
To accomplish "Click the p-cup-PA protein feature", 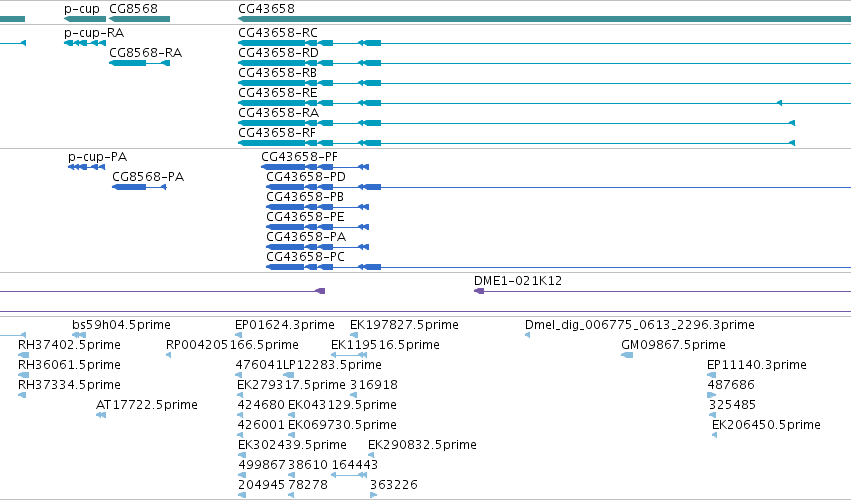I will click(86, 167).
